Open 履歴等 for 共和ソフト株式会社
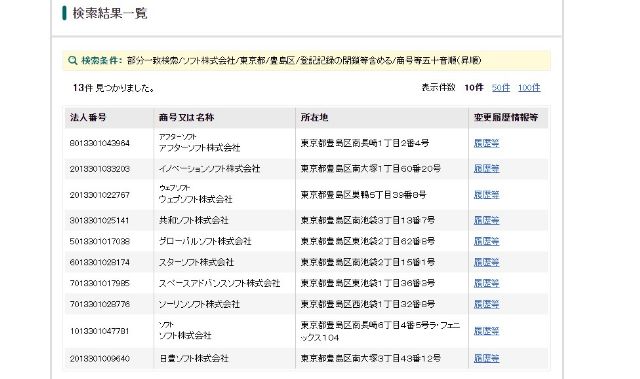The image size is (640, 379). [x=487, y=221]
